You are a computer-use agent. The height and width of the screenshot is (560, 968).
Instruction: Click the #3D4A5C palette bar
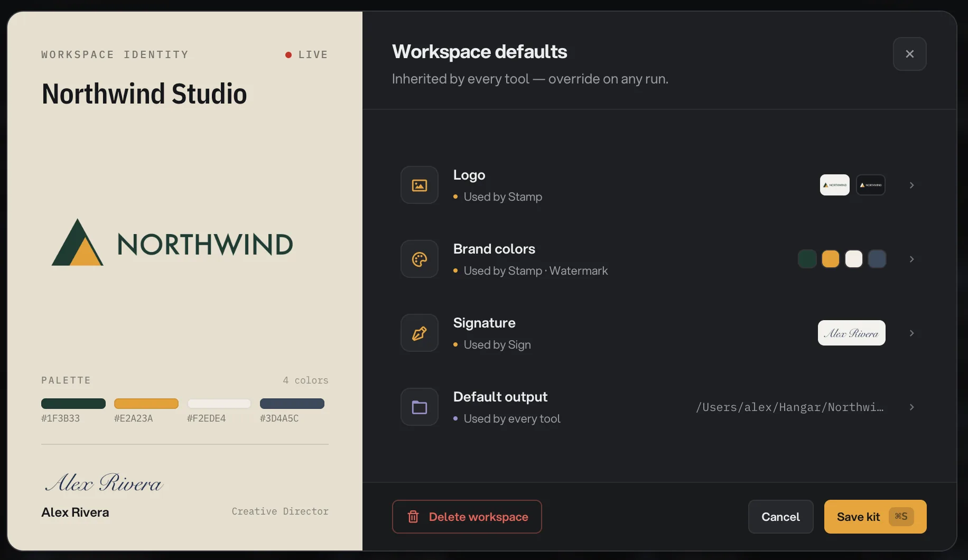(x=292, y=404)
